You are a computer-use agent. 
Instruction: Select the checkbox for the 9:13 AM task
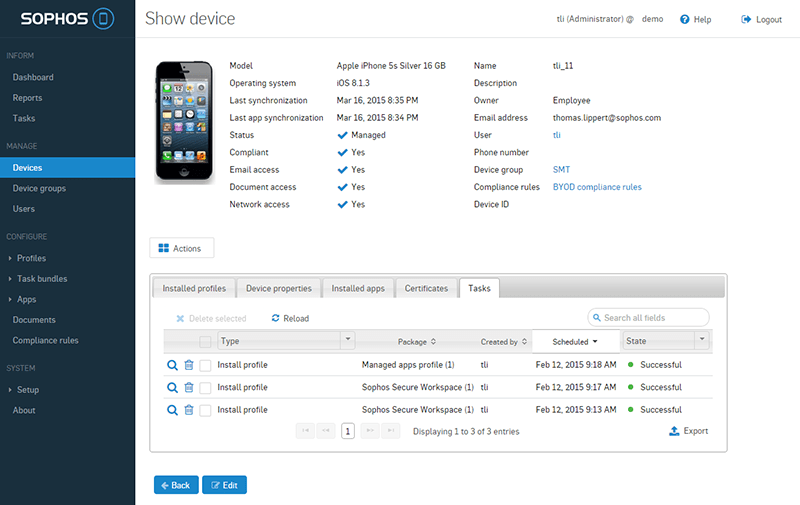(x=205, y=410)
